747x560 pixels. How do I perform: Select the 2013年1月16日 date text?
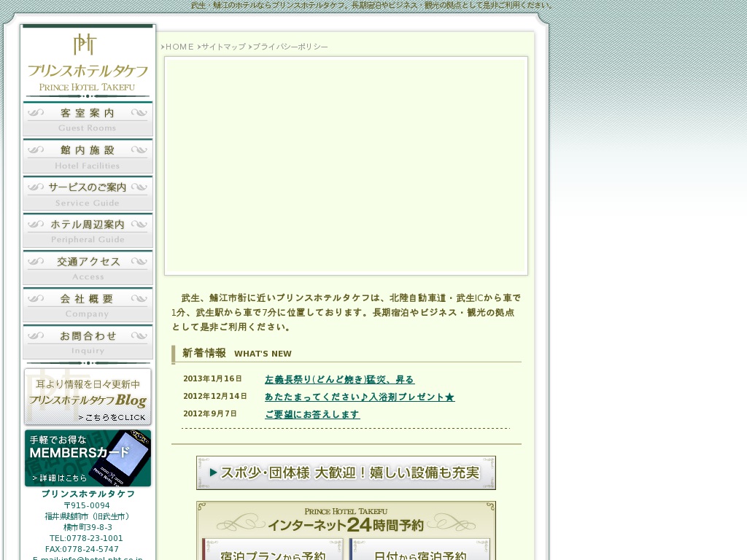pos(212,378)
